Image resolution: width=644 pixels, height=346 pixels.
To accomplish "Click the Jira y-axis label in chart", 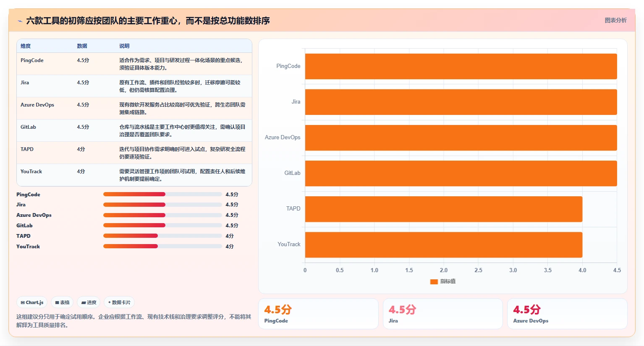I will (296, 102).
